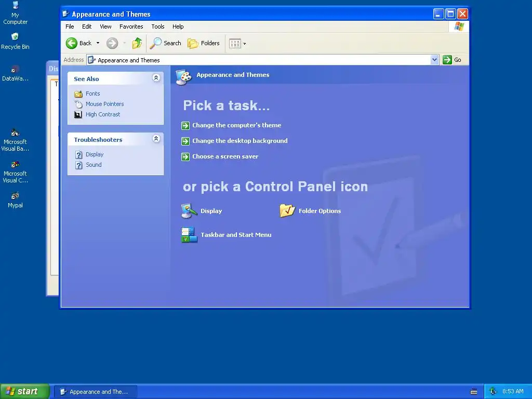This screenshot has height=399, width=532.
Task: Click the Mouse Pointers icon
Action: pos(78,104)
